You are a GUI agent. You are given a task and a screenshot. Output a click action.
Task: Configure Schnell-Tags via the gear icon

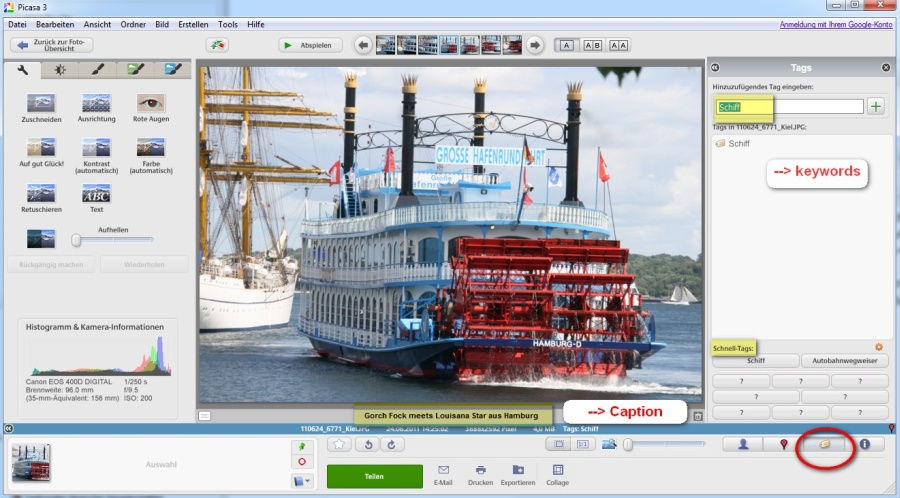(x=879, y=347)
